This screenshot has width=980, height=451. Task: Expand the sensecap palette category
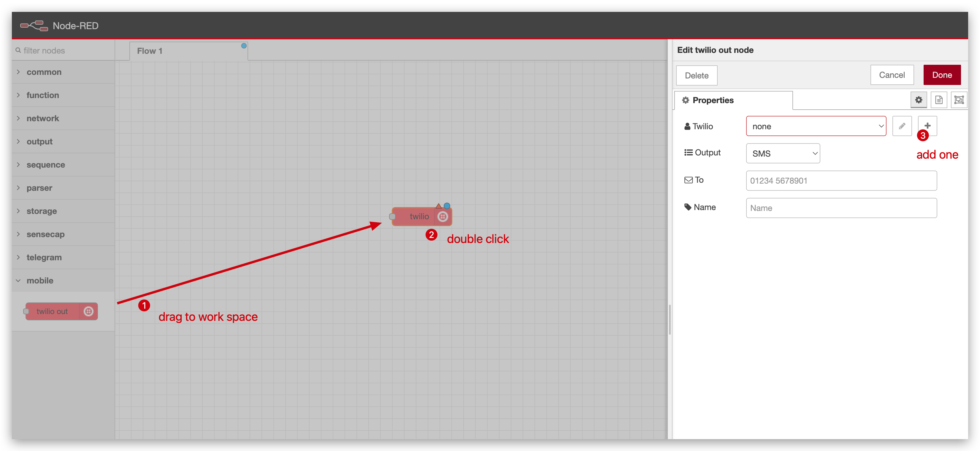63,234
